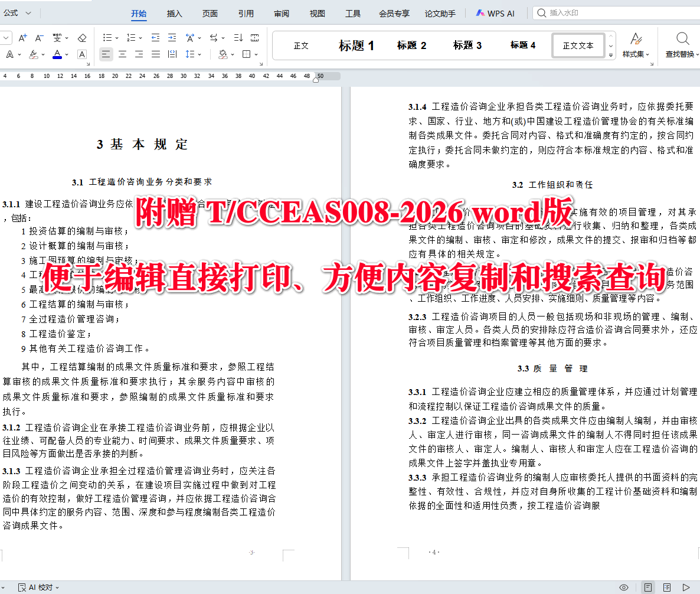Click the text direction arrows icon
The width and height of the screenshot is (700, 594).
pyautogui.click(x=214, y=38)
